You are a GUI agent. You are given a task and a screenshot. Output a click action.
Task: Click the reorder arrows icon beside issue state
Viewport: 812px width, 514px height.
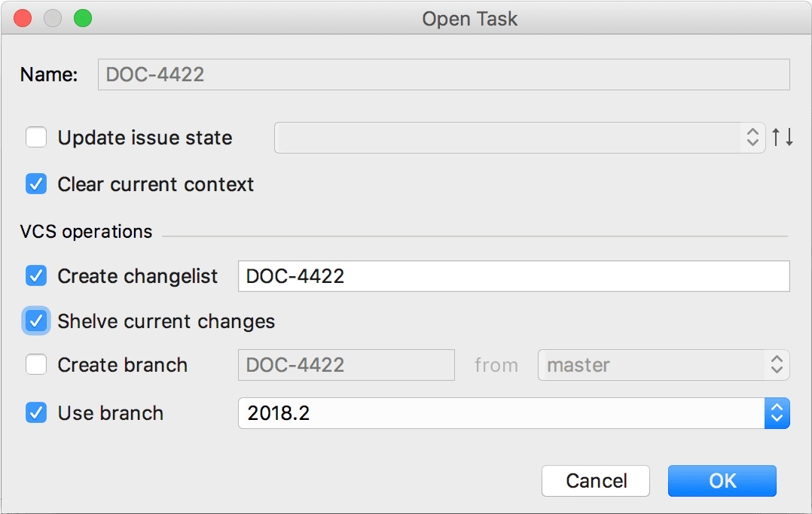coord(783,138)
